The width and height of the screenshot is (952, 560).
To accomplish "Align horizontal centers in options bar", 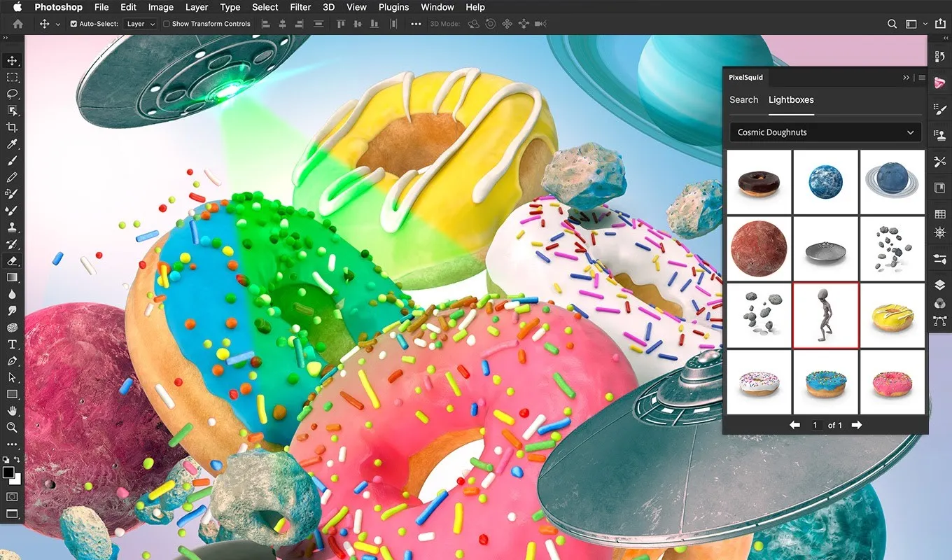I will [x=283, y=24].
